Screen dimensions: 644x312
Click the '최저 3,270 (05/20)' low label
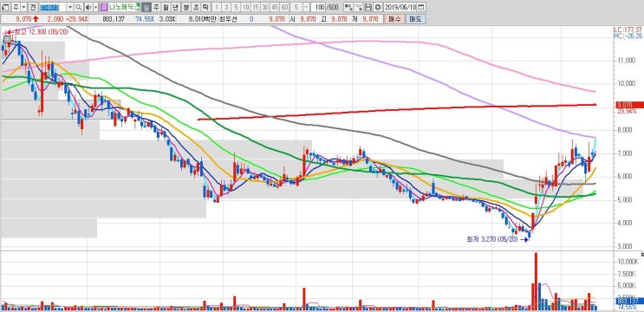pyautogui.click(x=492, y=239)
